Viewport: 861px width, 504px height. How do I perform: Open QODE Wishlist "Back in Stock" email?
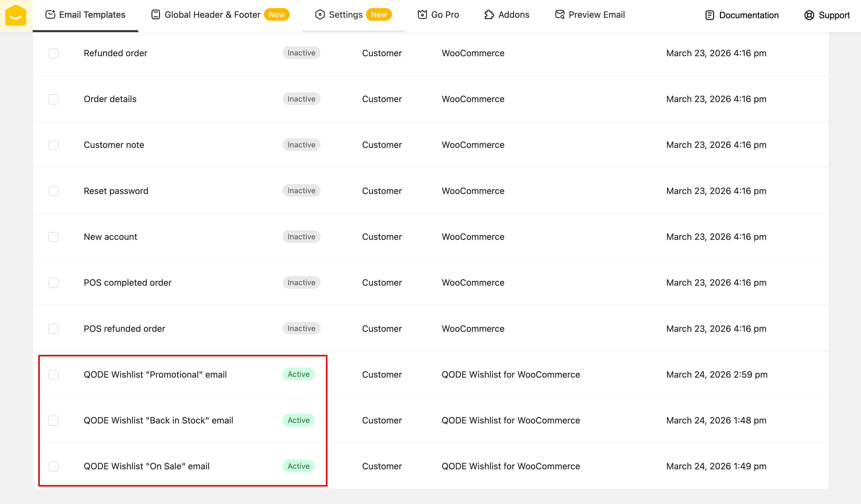click(x=158, y=420)
